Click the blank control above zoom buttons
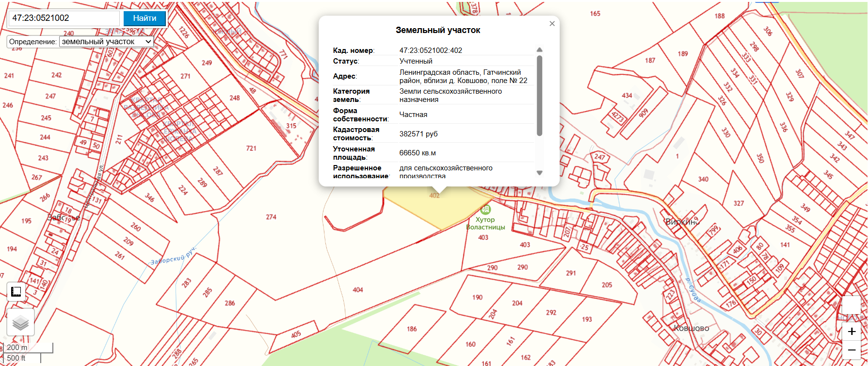 coord(852,305)
